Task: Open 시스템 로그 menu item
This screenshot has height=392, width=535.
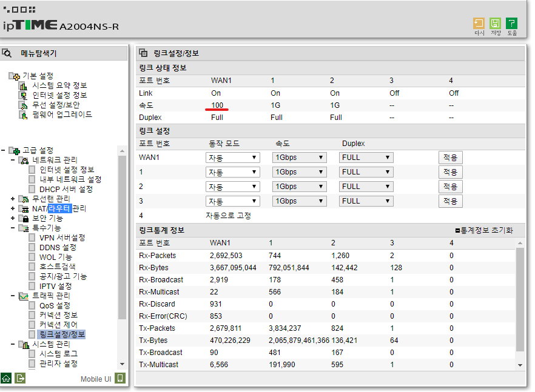Action: (58, 354)
